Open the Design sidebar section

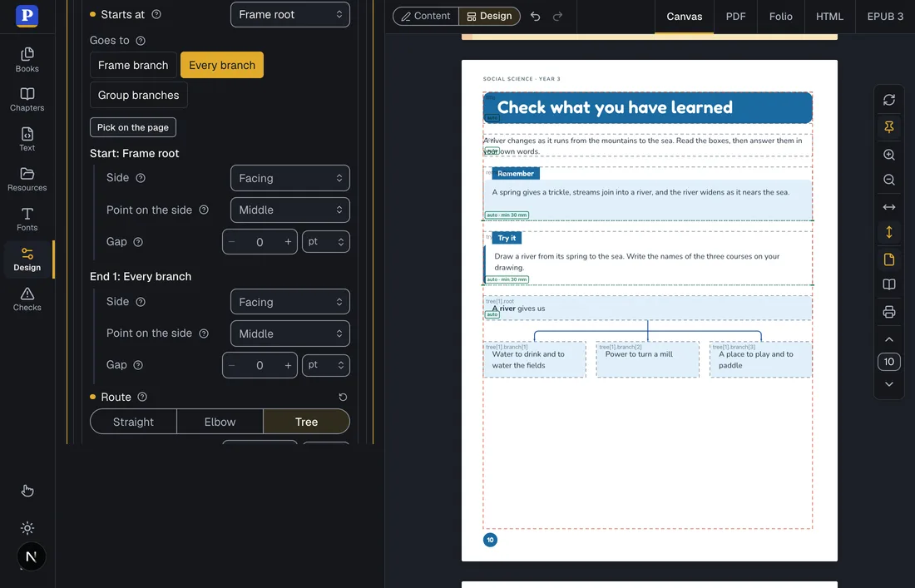27,259
